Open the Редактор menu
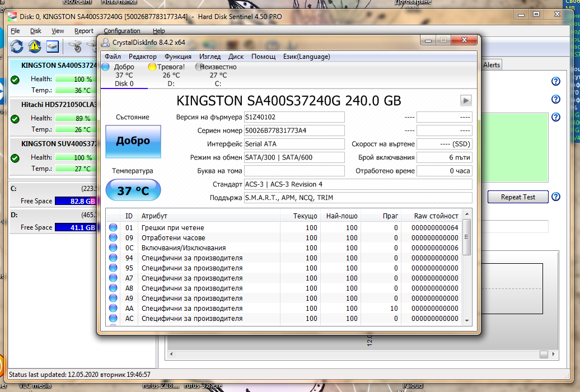The width and height of the screenshot is (580, 392). (x=142, y=56)
